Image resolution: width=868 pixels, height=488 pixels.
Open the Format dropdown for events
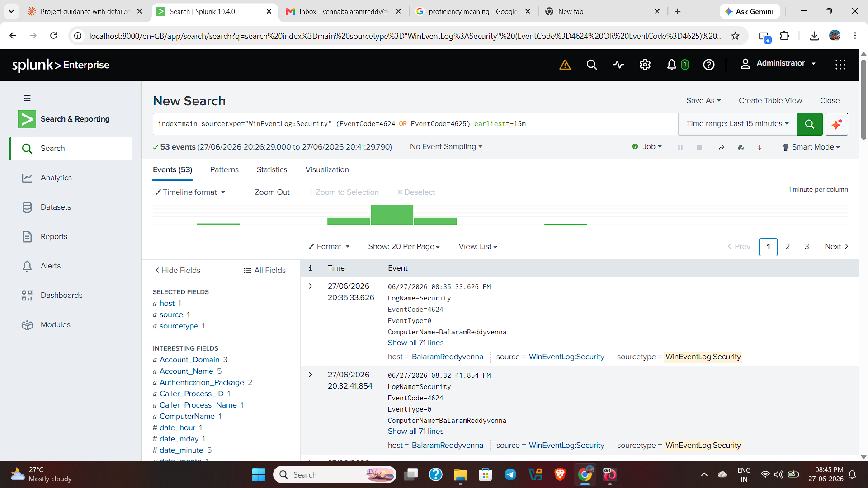[x=329, y=246]
